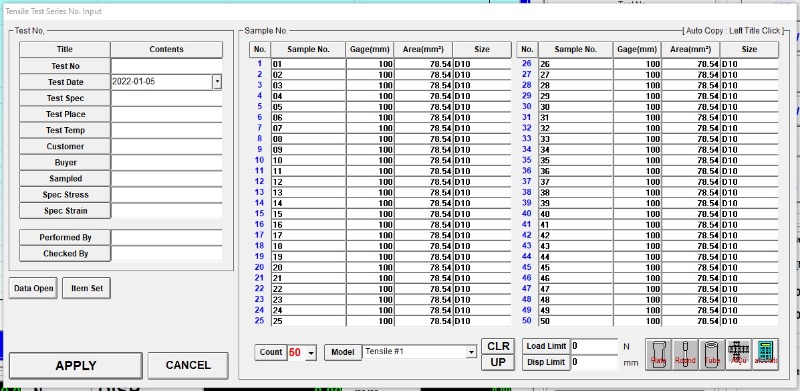Expand the Count dropdown arrow
Image resolution: width=800 pixels, height=391 pixels.
click(311, 352)
